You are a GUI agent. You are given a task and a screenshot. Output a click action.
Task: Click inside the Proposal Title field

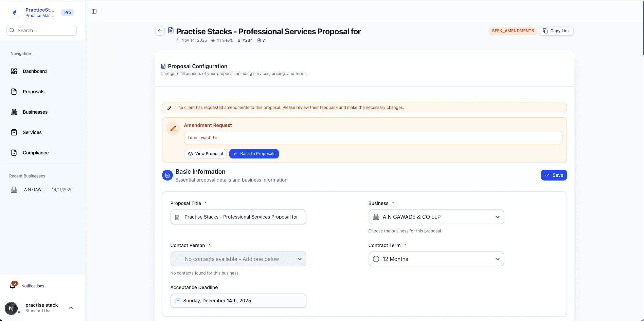pos(238,217)
